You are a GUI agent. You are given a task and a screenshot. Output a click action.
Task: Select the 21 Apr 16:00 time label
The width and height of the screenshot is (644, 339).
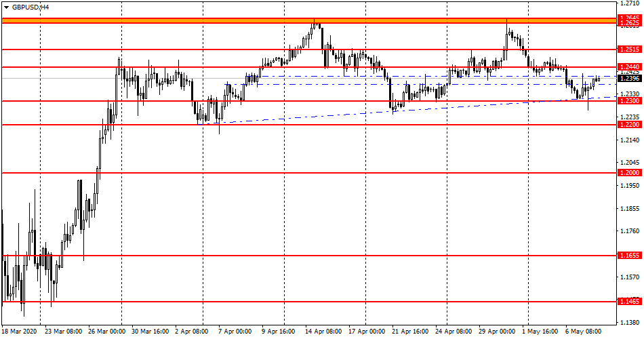[x=411, y=332]
